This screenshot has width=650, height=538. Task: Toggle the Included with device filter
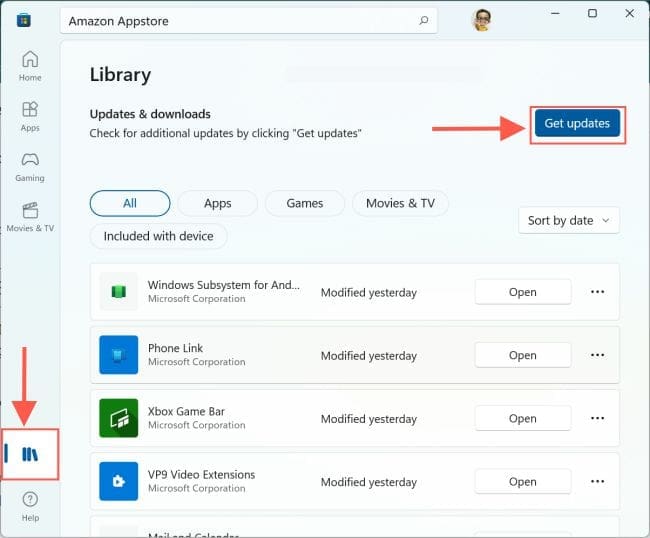click(x=159, y=236)
